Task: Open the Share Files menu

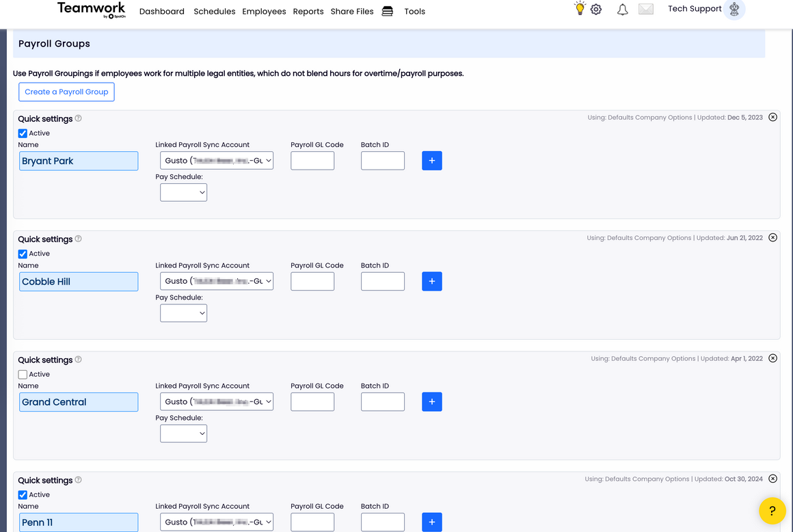Action: [x=352, y=11]
